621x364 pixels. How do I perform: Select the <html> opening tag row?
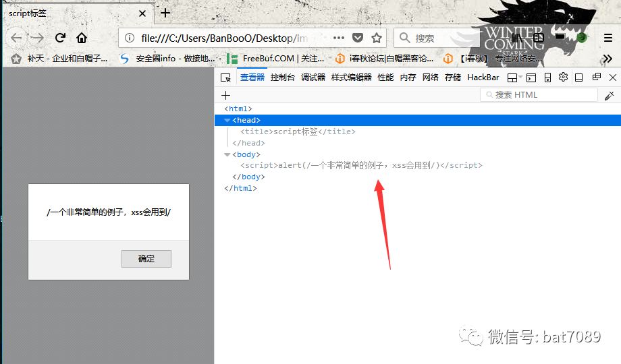[x=417, y=109]
